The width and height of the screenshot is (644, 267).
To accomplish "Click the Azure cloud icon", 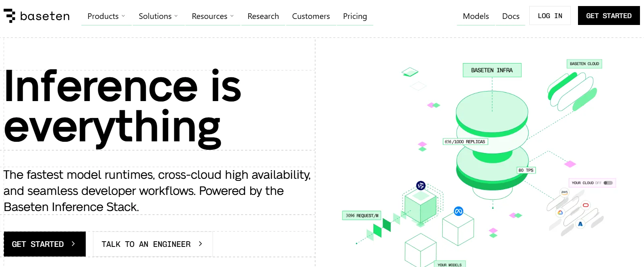I will pos(580,224).
